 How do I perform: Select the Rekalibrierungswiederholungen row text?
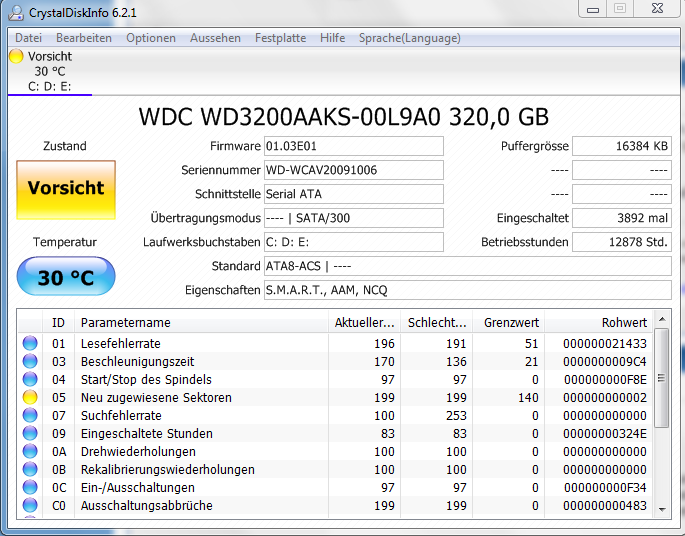click(x=168, y=469)
